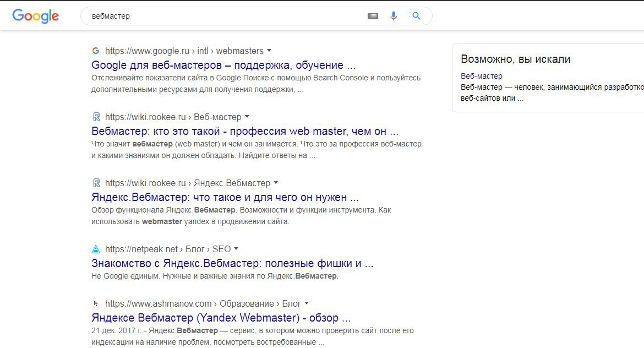Open 'Google для веб-мастеров – поддержка, обучение' result
Screen dimensions: 644x348
pyautogui.click(x=223, y=65)
